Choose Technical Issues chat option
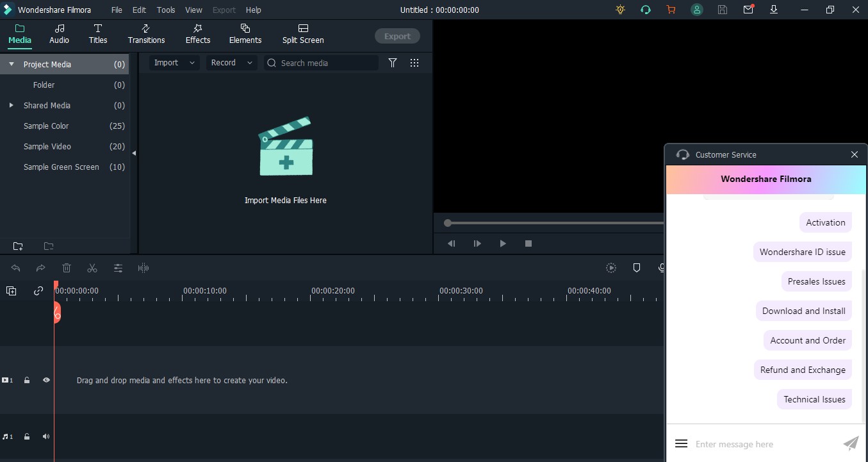The height and width of the screenshot is (462, 868). (x=814, y=399)
